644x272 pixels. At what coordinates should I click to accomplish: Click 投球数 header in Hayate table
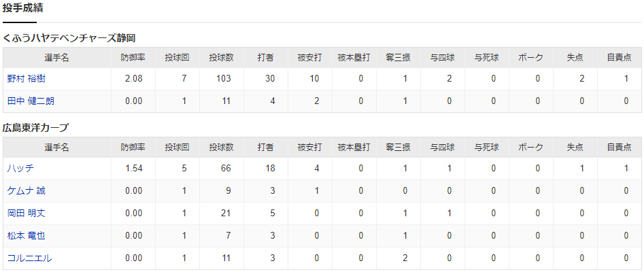coord(222,58)
